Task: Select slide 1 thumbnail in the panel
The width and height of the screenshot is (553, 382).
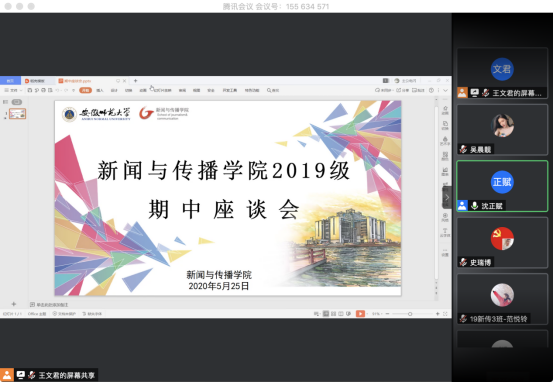Action: tap(18, 114)
